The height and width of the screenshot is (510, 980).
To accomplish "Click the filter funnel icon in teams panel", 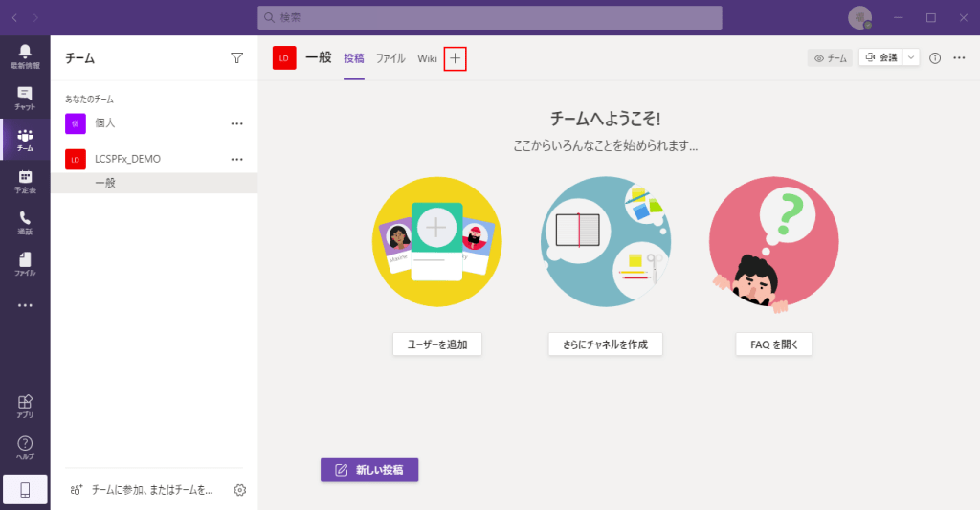I will pyautogui.click(x=237, y=58).
